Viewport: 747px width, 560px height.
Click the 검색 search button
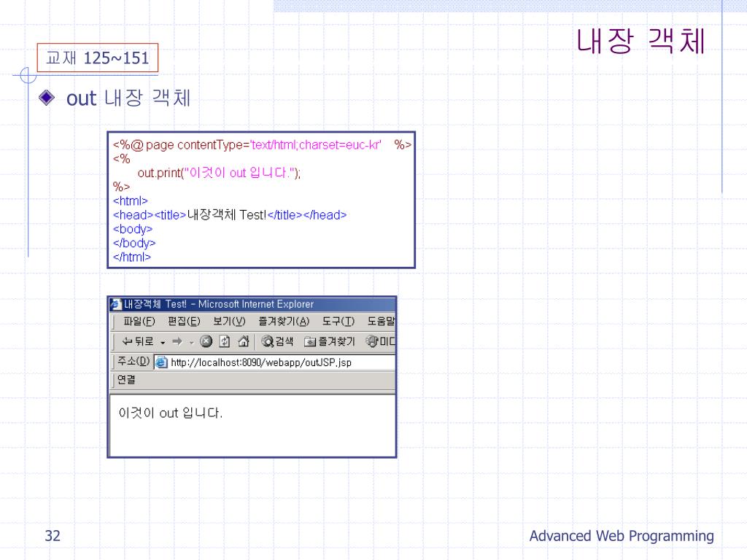[277, 341]
